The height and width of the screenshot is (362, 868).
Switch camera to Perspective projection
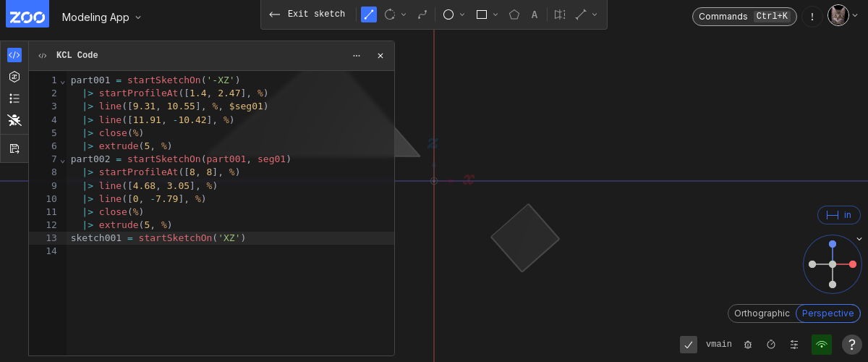tap(827, 313)
